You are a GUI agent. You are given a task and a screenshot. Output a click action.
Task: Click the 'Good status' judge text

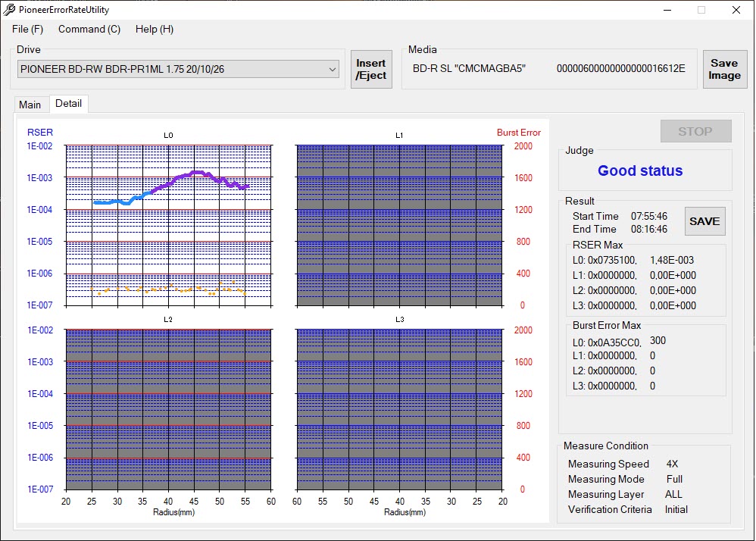pyautogui.click(x=640, y=170)
